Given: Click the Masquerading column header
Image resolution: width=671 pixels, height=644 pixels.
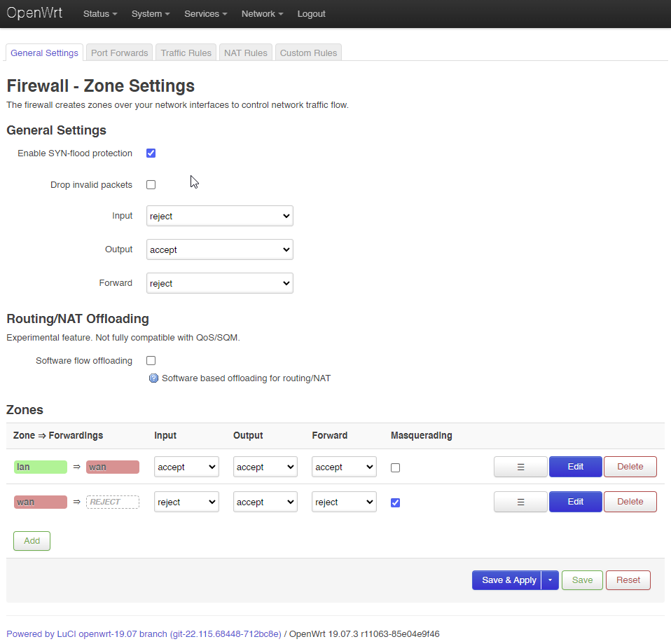Looking at the screenshot, I should (x=422, y=435).
